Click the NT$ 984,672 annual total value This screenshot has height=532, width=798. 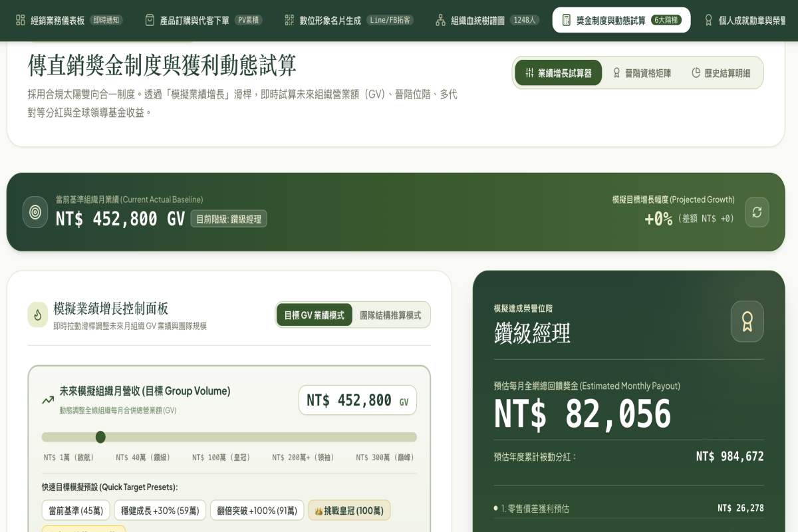point(730,456)
